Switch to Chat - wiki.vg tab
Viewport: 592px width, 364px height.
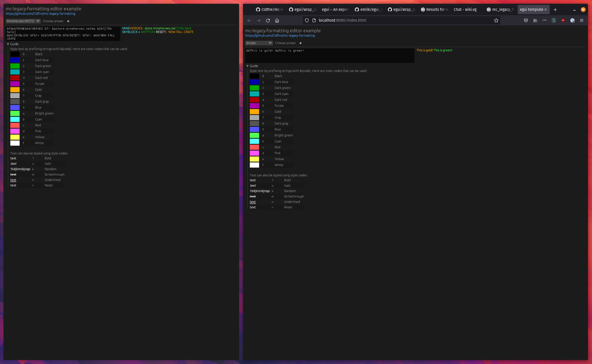tap(465, 10)
